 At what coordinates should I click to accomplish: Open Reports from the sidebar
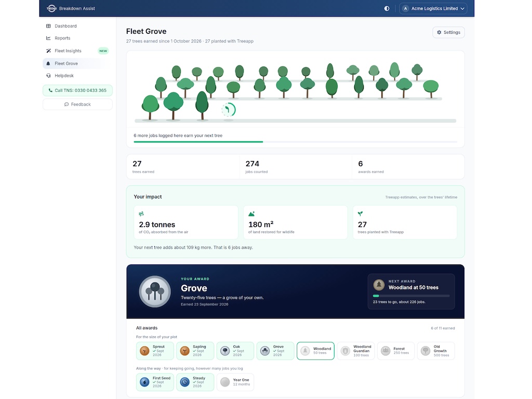point(77,38)
